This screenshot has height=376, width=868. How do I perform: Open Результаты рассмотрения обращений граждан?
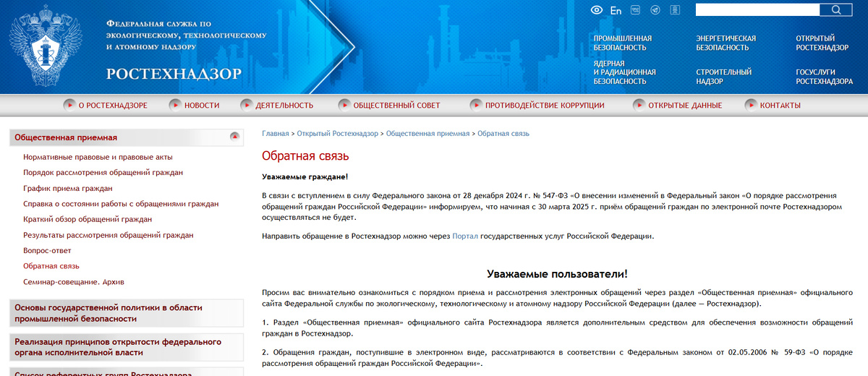coord(109,235)
